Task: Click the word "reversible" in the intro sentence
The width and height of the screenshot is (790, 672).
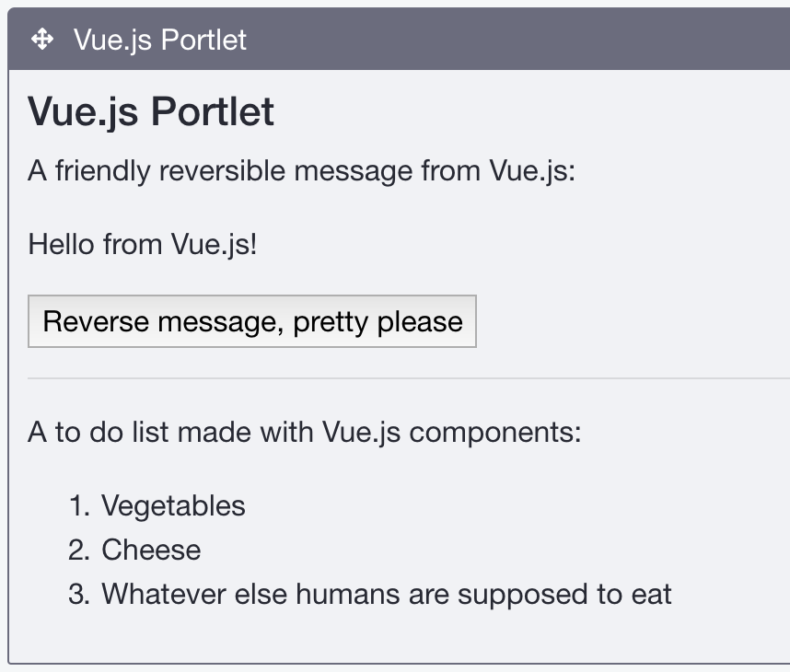Action: coord(222,171)
